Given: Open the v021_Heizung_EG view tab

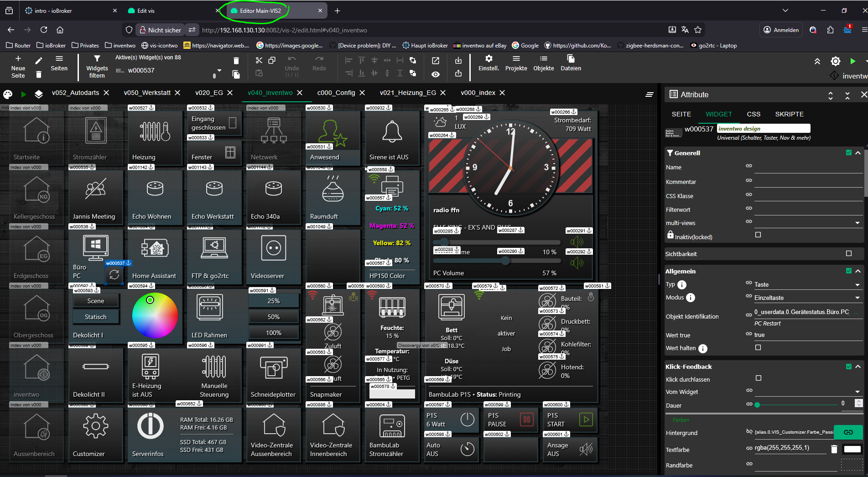Looking at the screenshot, I should point(407,93).
